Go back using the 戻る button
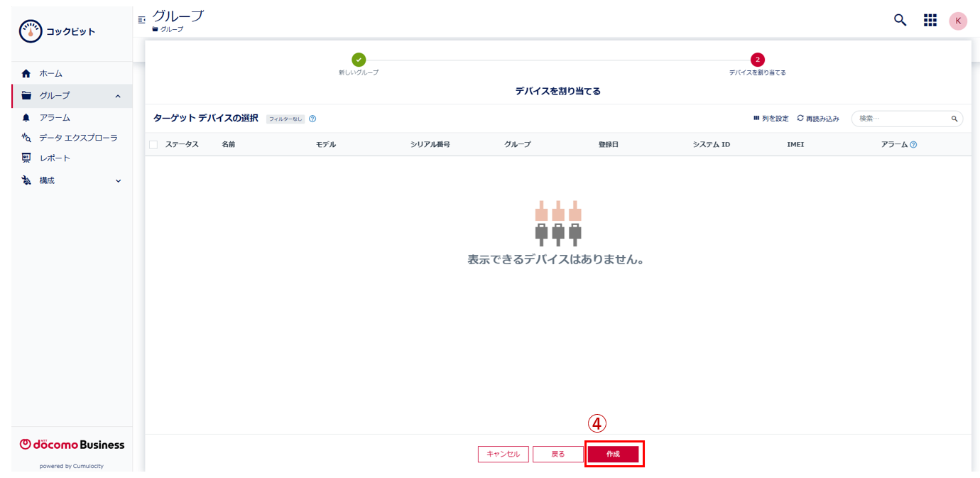The image size is (980, 478). coord(558,454)
